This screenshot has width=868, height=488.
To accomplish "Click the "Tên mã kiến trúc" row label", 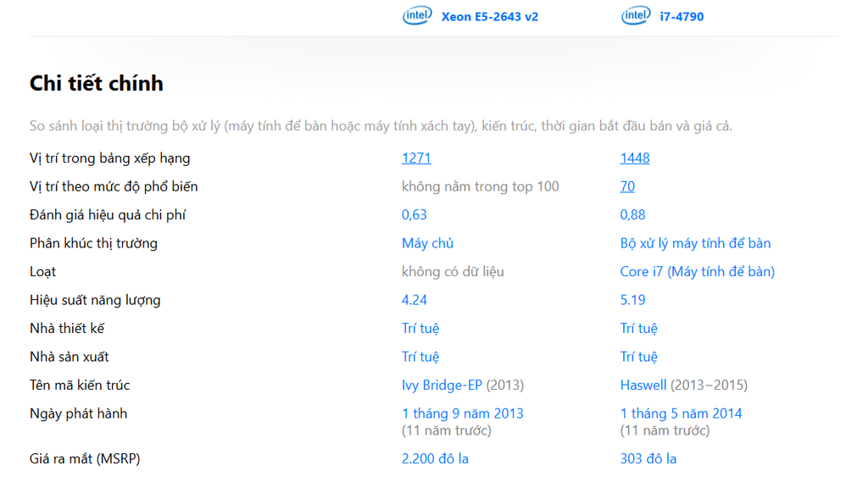I will click(x=80, y=385).
